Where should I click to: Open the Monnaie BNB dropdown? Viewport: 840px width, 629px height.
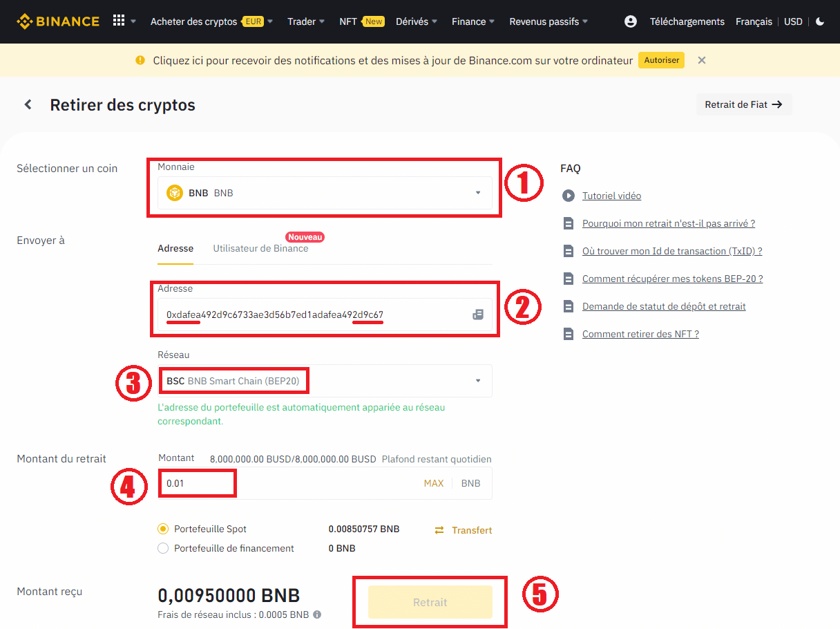coord(477,193)
